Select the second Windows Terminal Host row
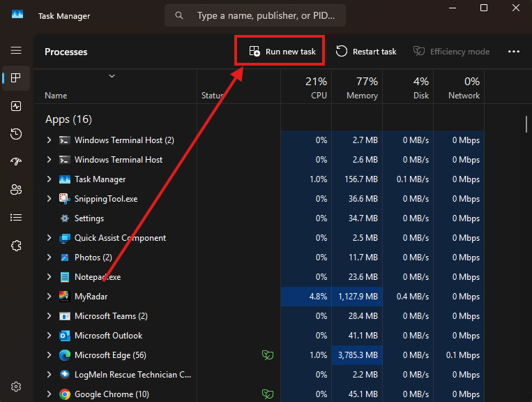This screenshot has height=402, width=532. 259,160
